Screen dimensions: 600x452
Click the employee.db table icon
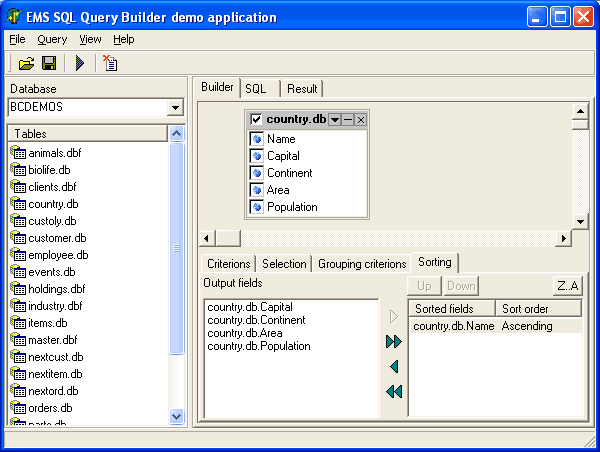coord(18,255)
